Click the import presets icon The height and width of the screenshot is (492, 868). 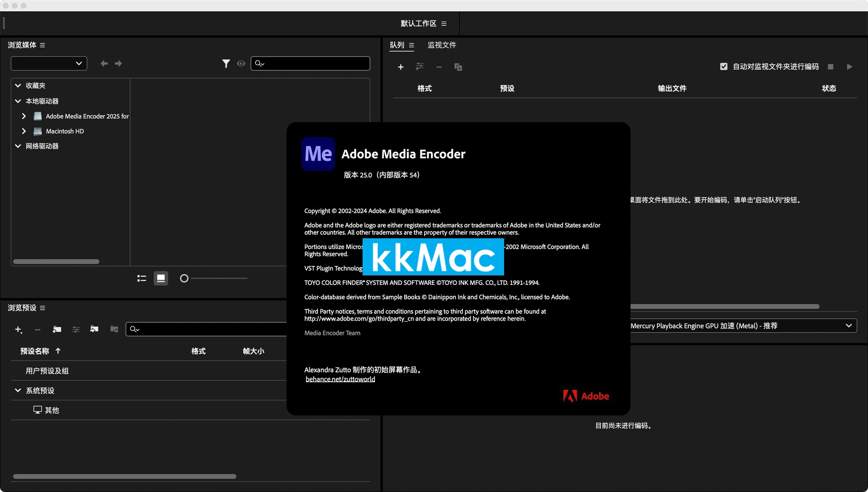tap(94, 329)
